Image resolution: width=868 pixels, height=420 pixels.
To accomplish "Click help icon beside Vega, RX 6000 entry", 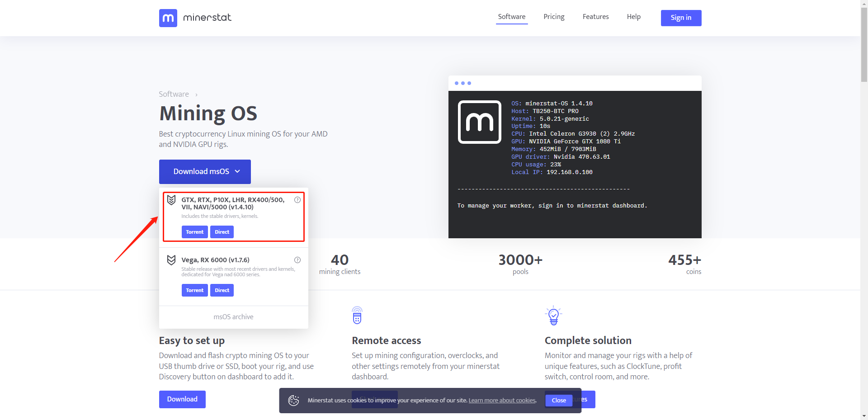I will [297, 260].
